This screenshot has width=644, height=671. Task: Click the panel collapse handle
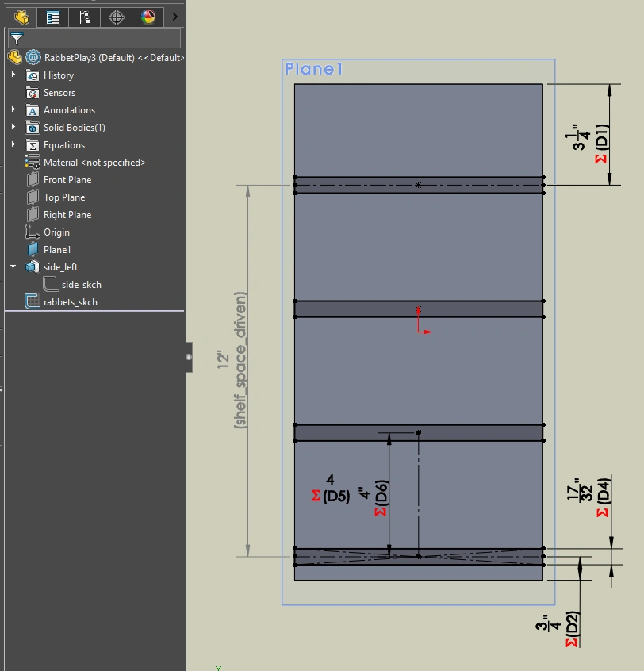click(188, 357)
